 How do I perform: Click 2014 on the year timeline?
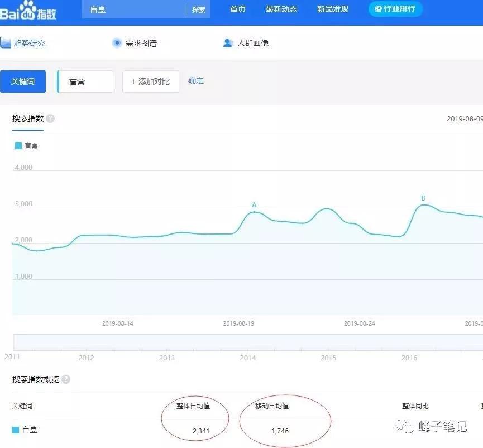248,358
